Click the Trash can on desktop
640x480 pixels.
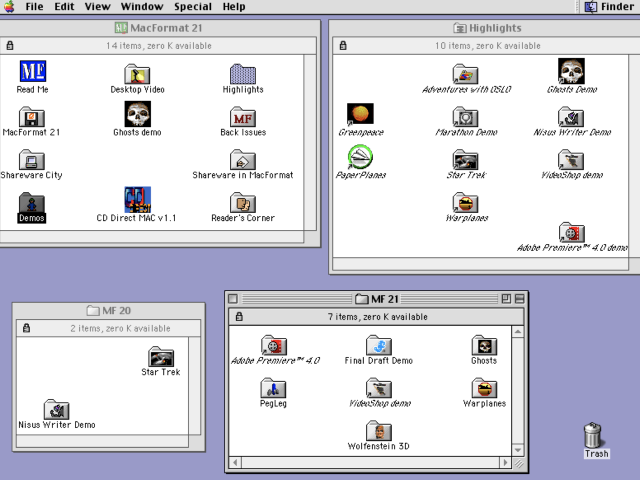593,435
